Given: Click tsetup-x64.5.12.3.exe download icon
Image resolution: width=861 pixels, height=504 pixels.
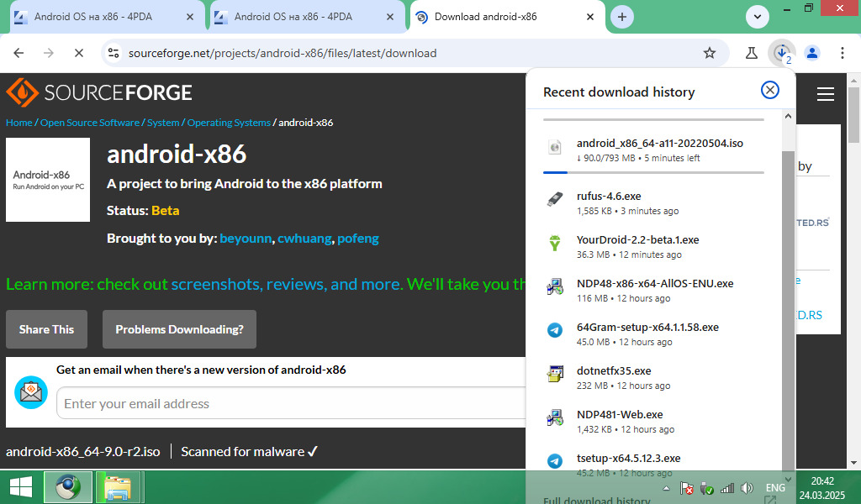Looking at the screenshot, I should coord(555,460).
